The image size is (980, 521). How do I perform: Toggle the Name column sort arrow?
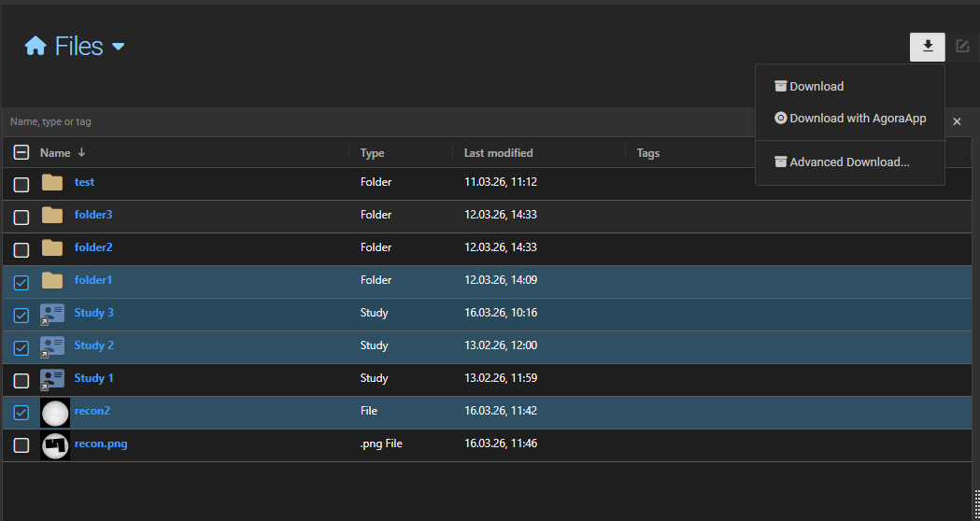coord(82,153)
